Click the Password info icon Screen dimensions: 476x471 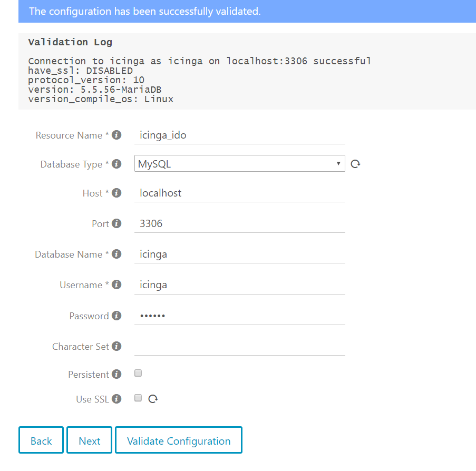coord(116,316)
